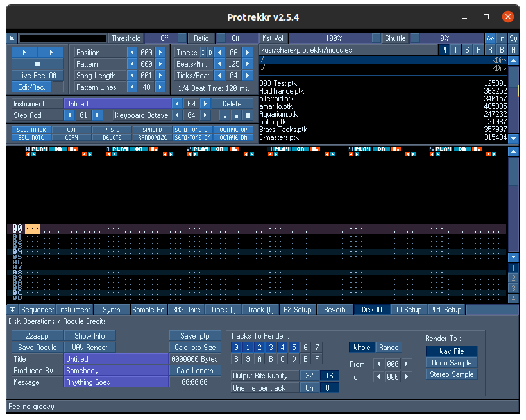Viewport: 526px width, 420px height.
Task: Decrease Ticks/Beat with left arrow
Action: (x=219, y=76)
